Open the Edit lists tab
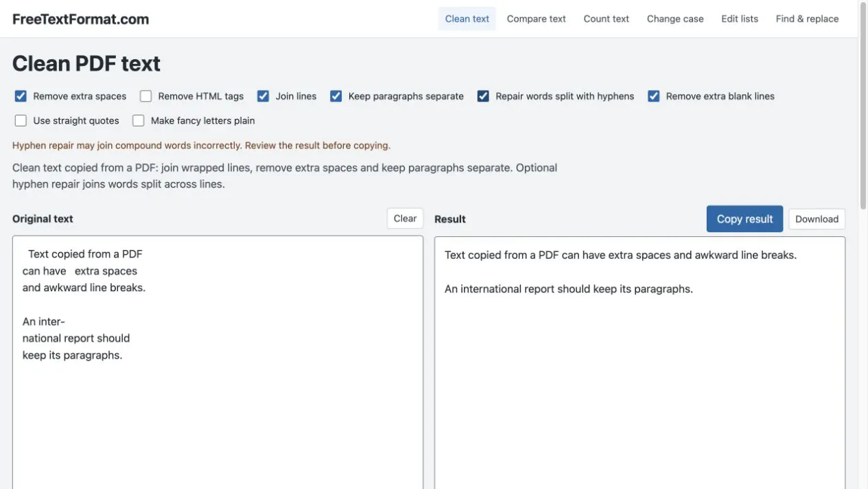 point(740,19)
